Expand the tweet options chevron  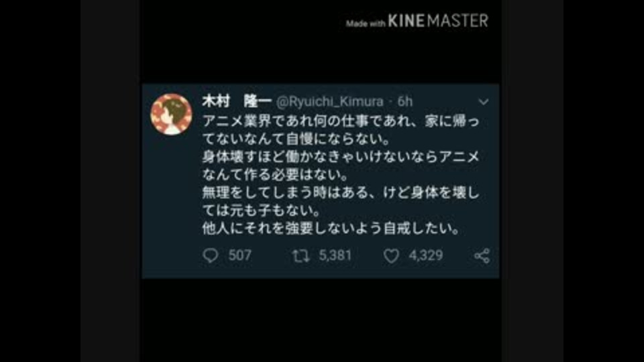point(484,102)
